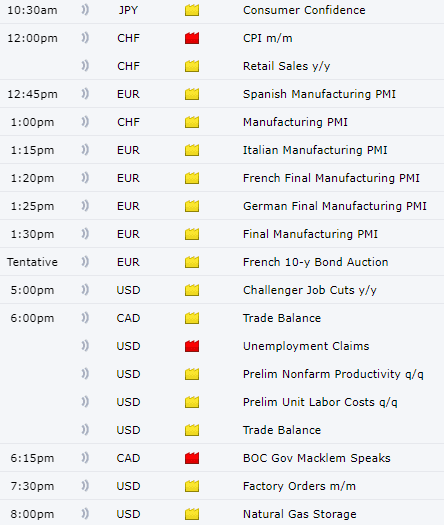Click the red impact icon for BOC Gov Macklem Speaks
Image resolution: width=444 pixels, height=525 pixels.
192,458
